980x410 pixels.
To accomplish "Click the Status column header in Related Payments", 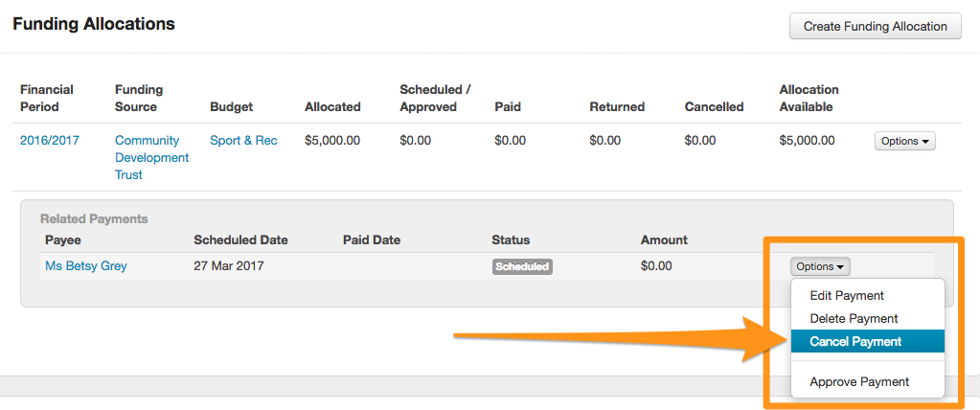I will [511, 240].
